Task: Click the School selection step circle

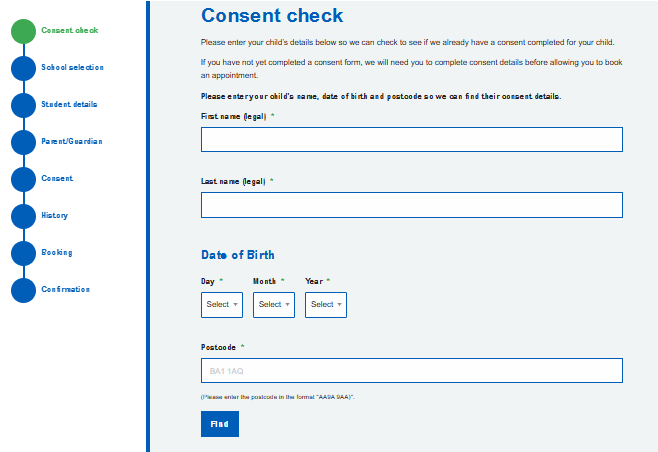Action: click(x=23, y=68)
